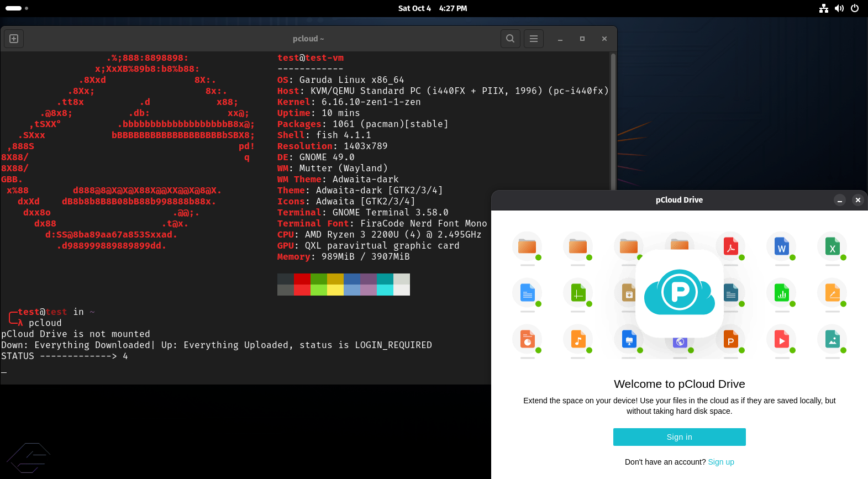Viewport: 868px width, 479px height.
Task: Click the green bar chart file icon
Action: click(781, 293)
